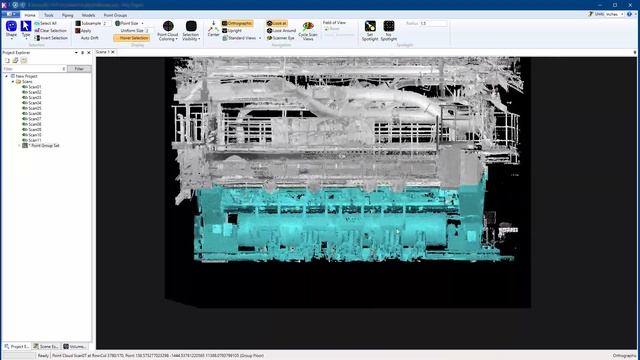Viewport: 640px width, 360px height.
Task: Toggle the Orthographic view mode
Action: [237, 23]
